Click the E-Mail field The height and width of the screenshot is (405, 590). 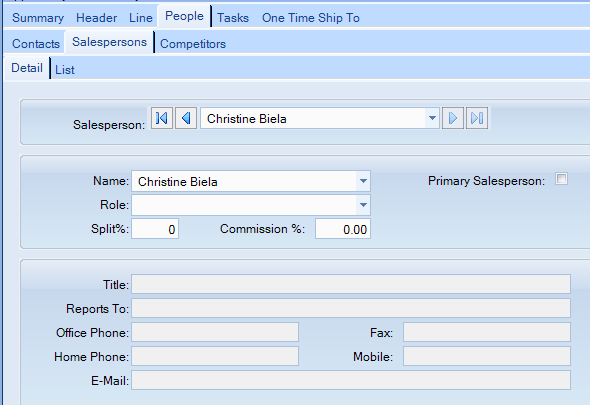coord(351,380)
